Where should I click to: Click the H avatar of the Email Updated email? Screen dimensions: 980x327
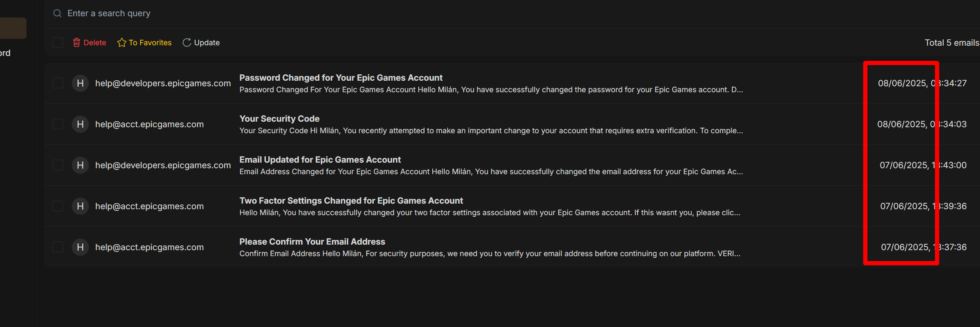coord(80,165)
